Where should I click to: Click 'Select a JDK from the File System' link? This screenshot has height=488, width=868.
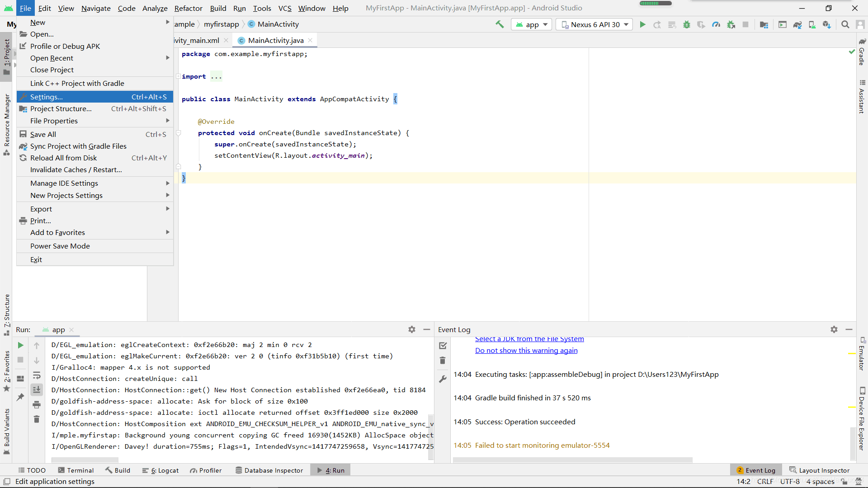[529, 339]
